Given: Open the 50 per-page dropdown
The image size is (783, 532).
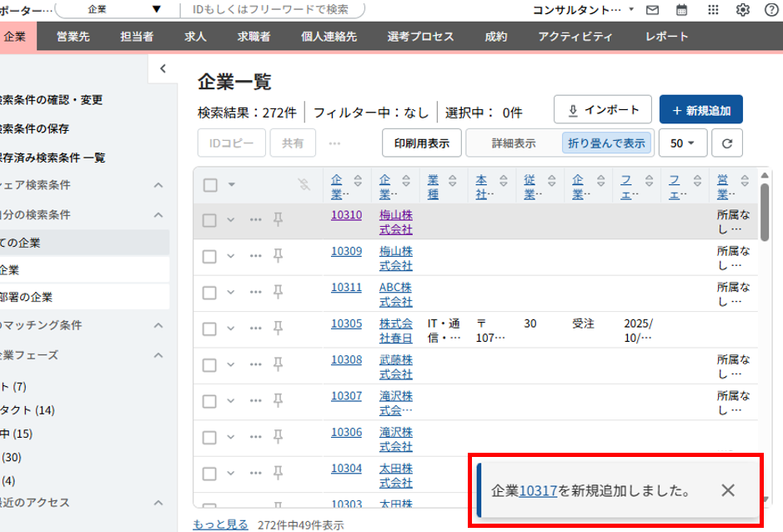Looking at the screenshot, I should click(x=682, y=143).
